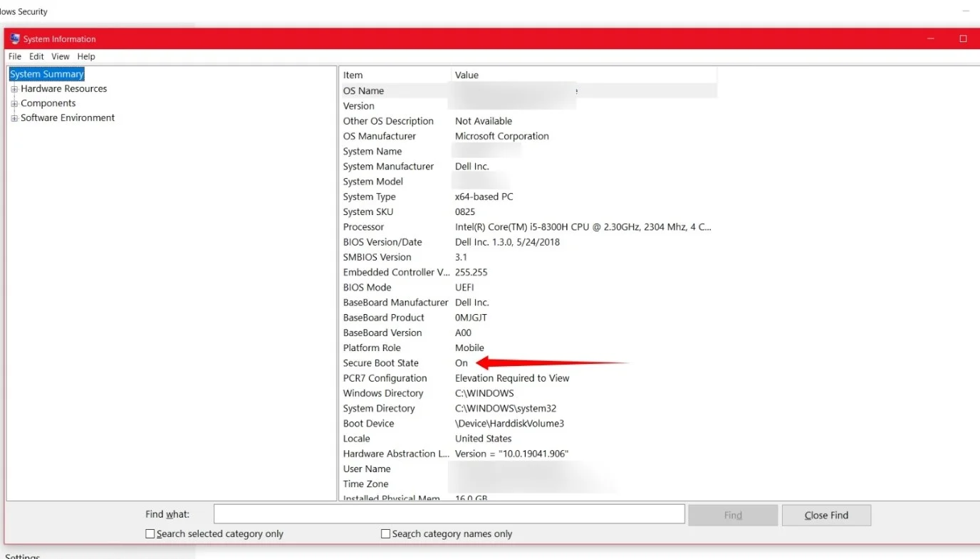Screen dimensions: 980x559
Task: Select the System Directory row
Action: pos(528,409)
